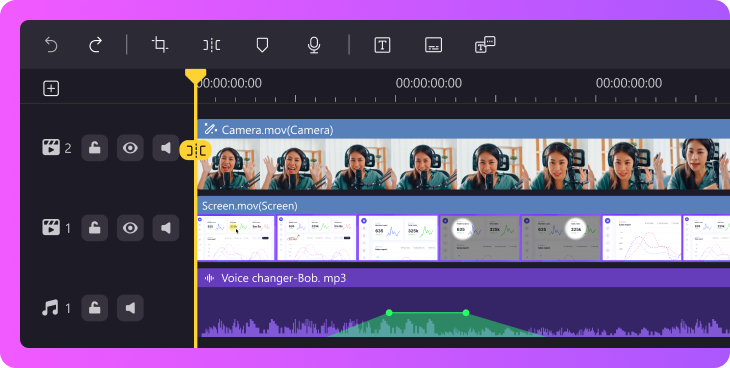Insert text with T box icon

[382, 45]
